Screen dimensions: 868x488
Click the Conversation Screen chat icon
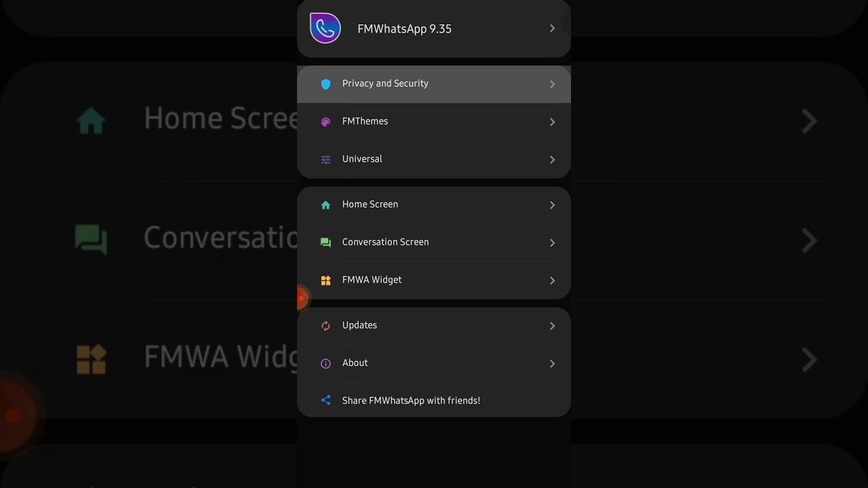point(325,243)
